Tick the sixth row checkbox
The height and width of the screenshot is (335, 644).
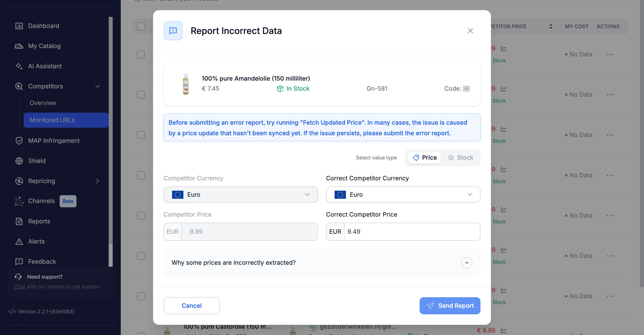(141, 256)
